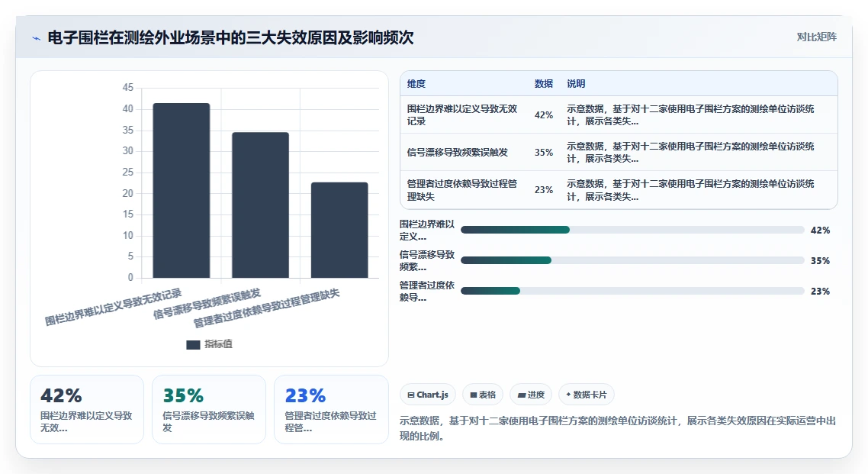Click the 数据 column header
This screenshot has height=474, width=868.
544,84
